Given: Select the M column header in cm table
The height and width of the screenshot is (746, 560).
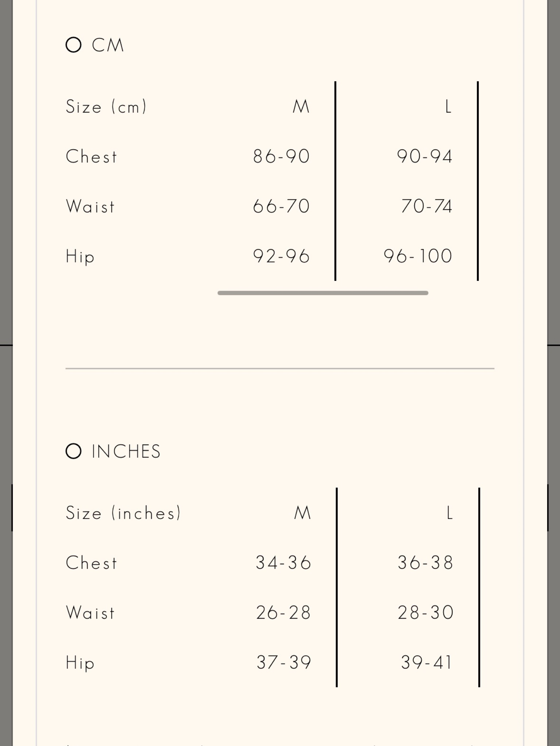Looking at the screenshot, I should tap(301, 107).
